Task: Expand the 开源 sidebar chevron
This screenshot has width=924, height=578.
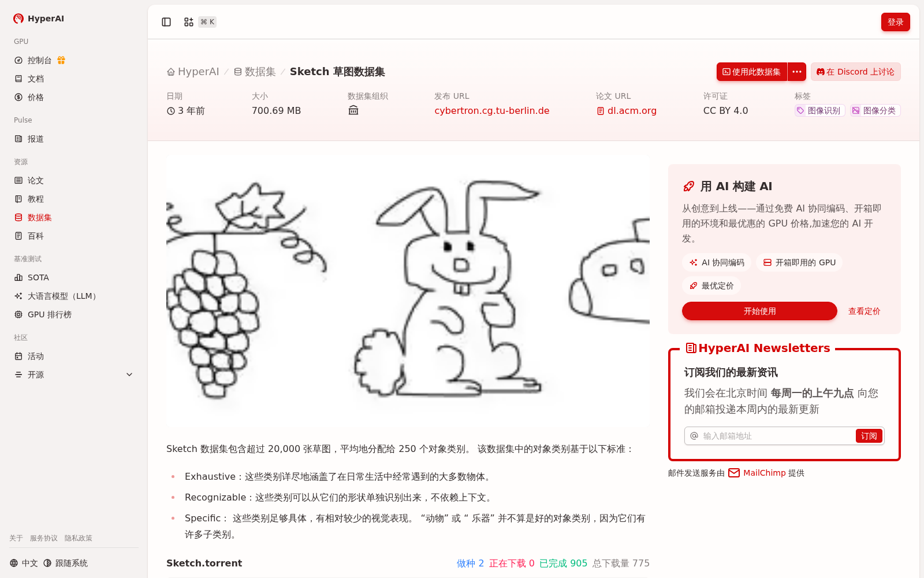Action: point(129,375)
